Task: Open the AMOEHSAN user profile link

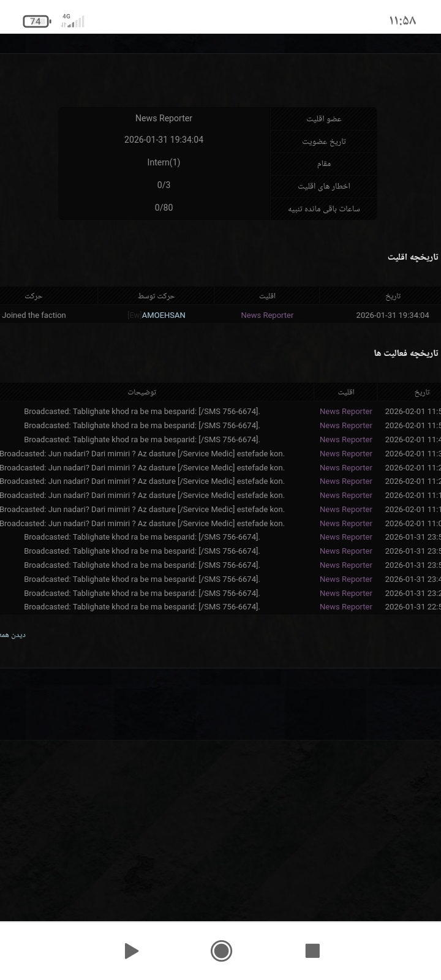Action: tap(163, 315)
